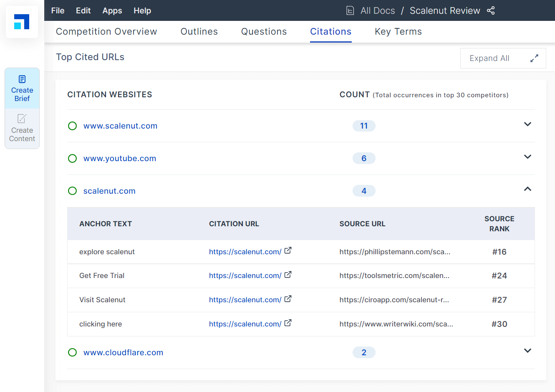
Task: Click source rank #16
Action: [499, 252]
